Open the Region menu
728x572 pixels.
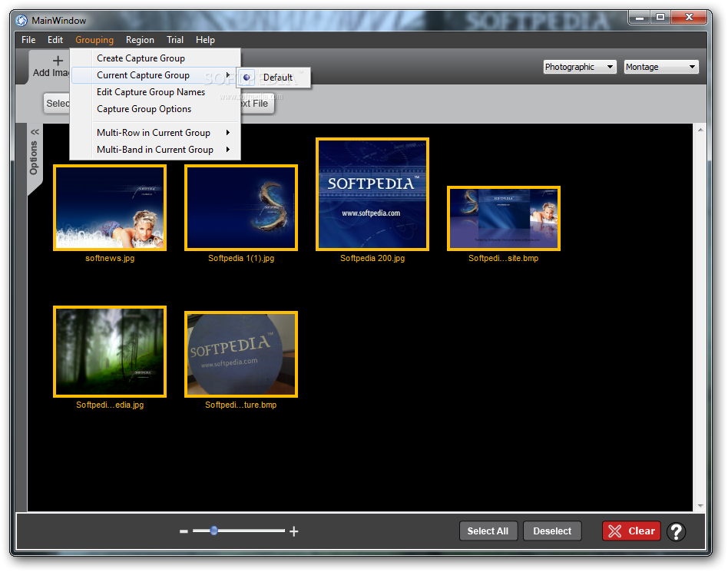point(140,40)
